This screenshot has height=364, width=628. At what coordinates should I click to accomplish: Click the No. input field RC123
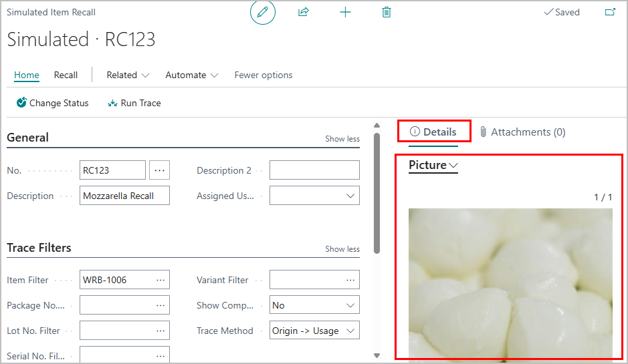pyautogui.click(x=112, y=170)
